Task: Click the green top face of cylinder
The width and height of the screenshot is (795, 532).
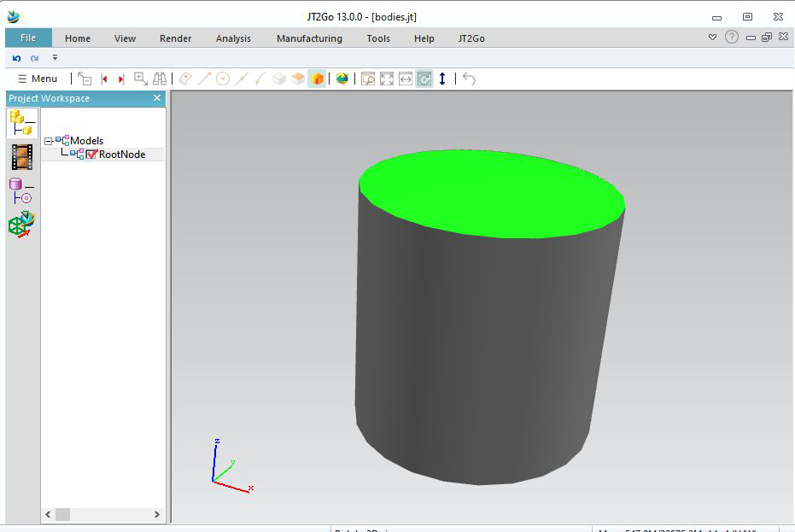Action: point(492,194)
